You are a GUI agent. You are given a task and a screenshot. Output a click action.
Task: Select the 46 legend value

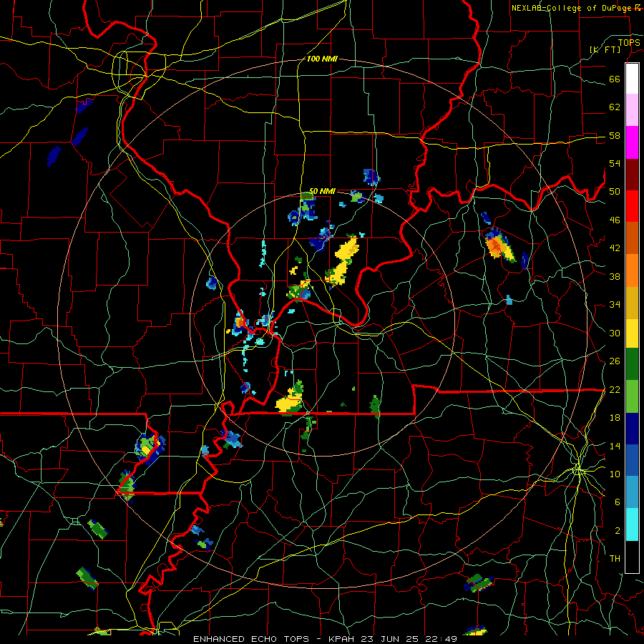click(615, 220)
